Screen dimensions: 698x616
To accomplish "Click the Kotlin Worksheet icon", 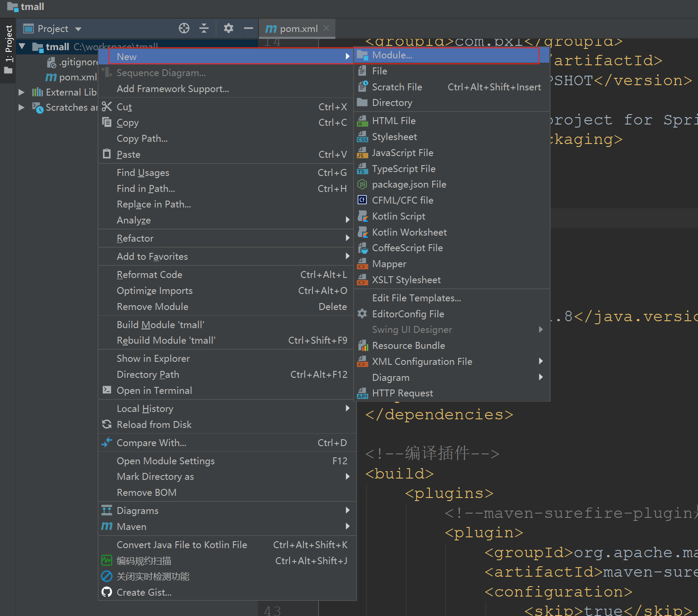I will [x=363, y=232].
